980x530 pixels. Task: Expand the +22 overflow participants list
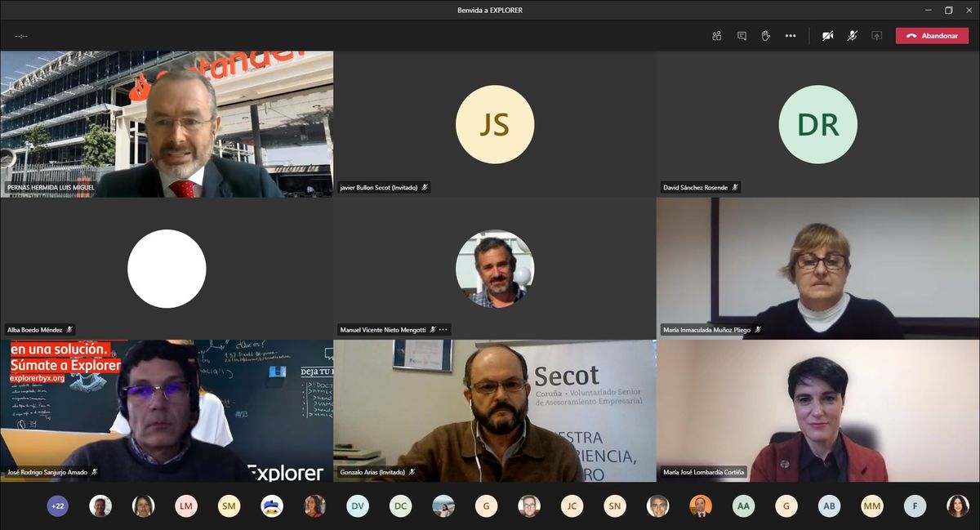(58, 506)
